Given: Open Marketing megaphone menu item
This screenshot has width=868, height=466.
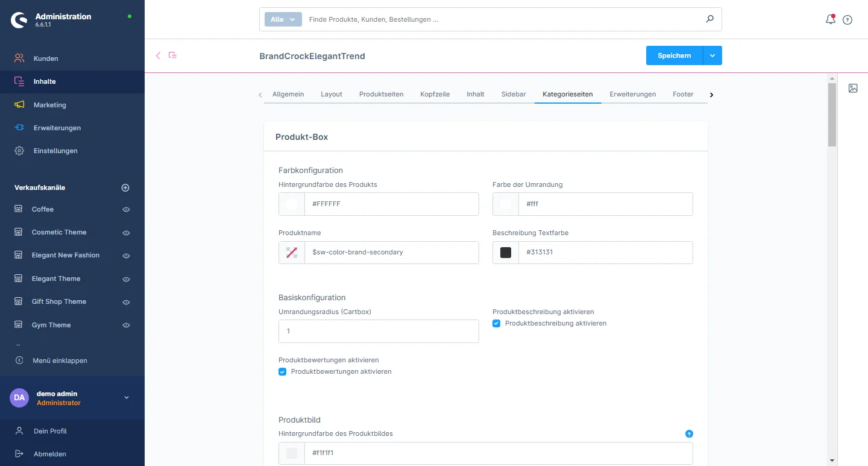Looking at the screenshot, I should point(49,105).
